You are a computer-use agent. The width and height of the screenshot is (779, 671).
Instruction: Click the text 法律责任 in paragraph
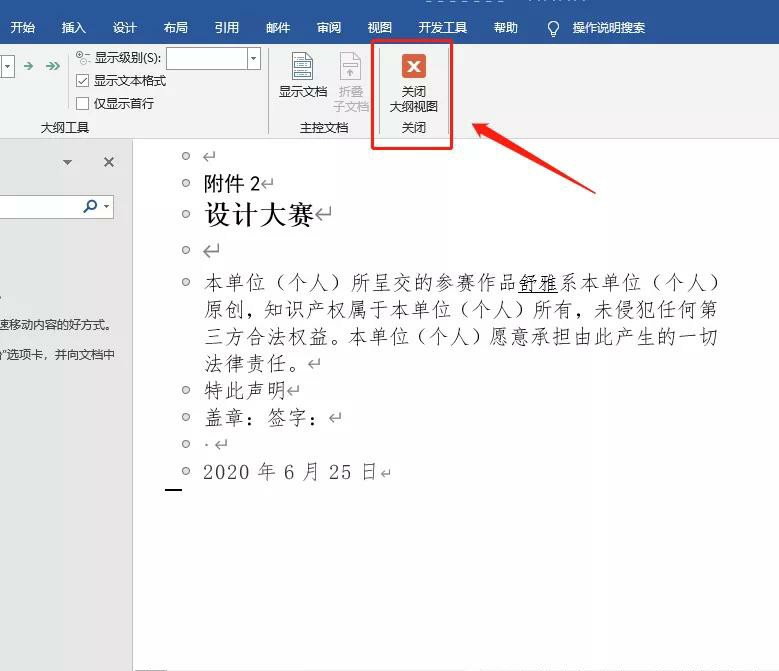(x=246, y=364)
